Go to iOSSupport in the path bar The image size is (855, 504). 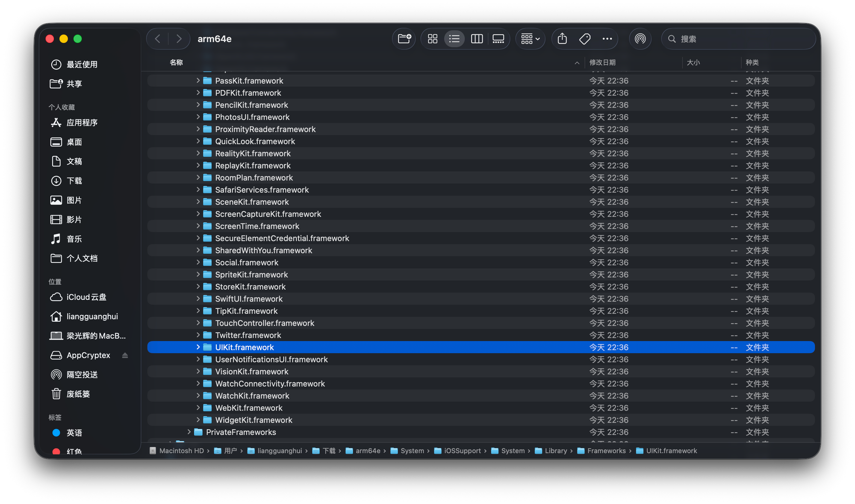coord(457,451)
